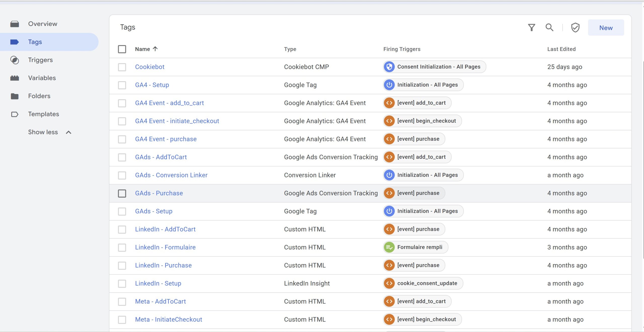Click the '3 months ago' last edited cell
The width and height of the screenshot is (644, 332).
(567, 247)
